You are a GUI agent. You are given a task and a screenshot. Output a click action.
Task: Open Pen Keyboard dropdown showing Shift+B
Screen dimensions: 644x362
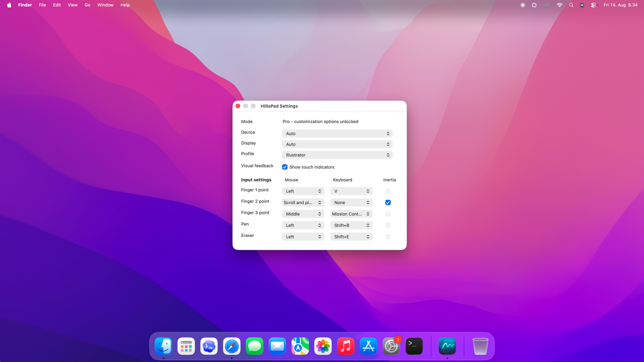351,225
